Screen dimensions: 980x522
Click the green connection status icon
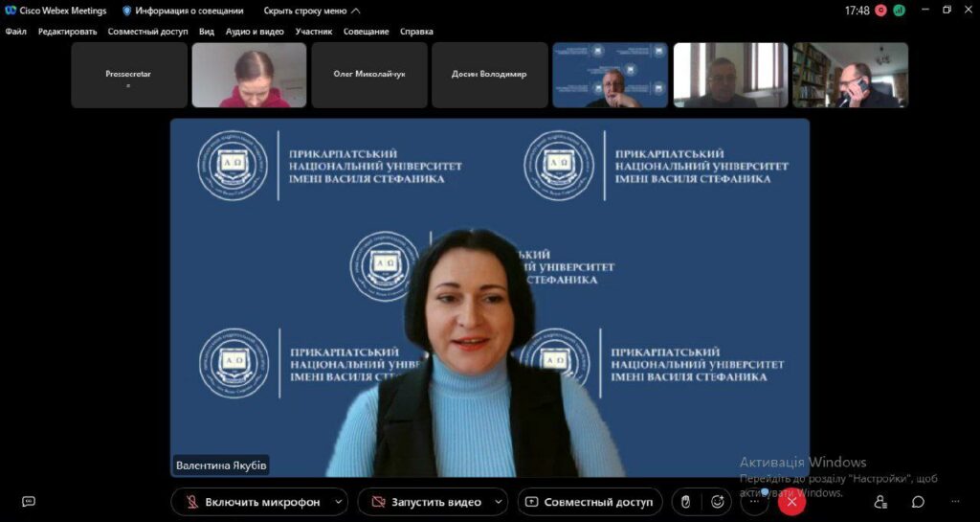pyautogui.click(x=899, y=11)
